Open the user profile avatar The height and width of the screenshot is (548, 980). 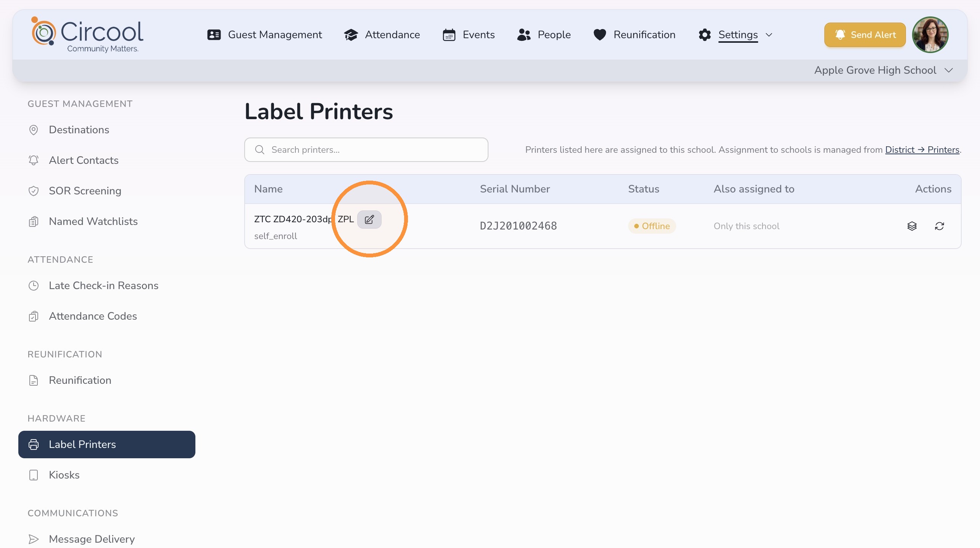(930, 35)
